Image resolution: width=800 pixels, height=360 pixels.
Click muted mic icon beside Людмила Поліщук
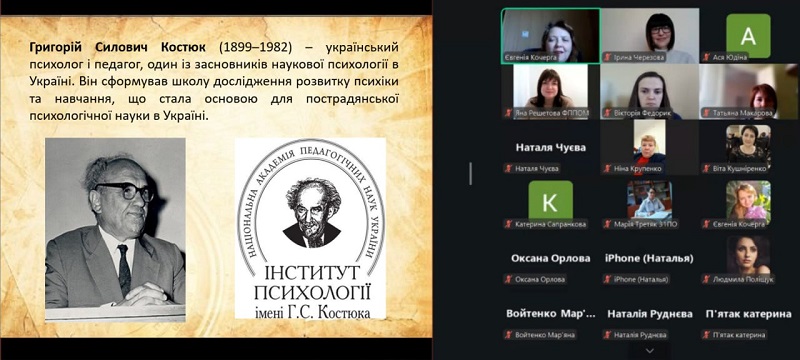coord(707,279)
